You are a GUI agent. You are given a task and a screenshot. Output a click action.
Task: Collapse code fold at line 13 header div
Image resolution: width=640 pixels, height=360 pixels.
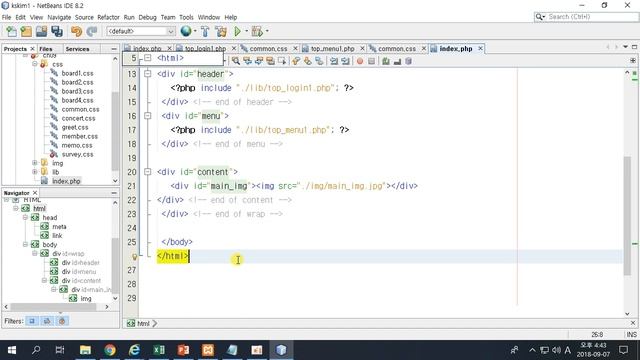[147, 74]
